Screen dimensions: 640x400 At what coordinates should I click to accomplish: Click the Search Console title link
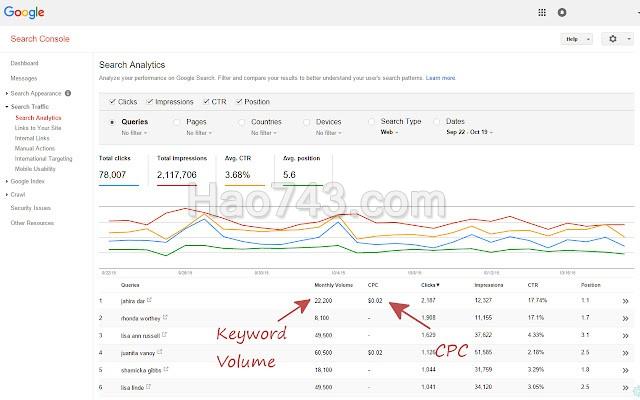pyautogui.click(x=40, y=39)
